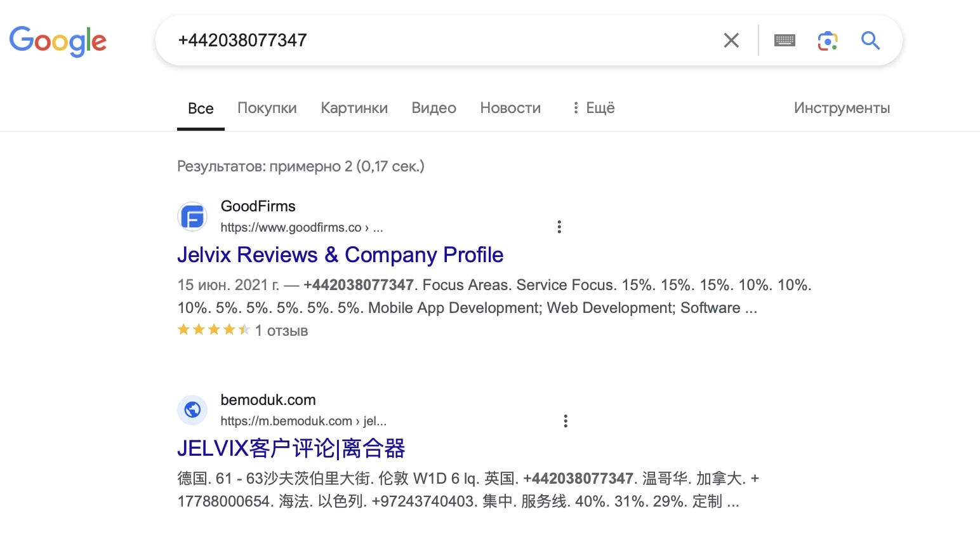This screenshot has width=980, height=537.
Task: Click the 15 июн. 2021 г. snippet date
Action: pyautogui.click(x=228, y=285)
